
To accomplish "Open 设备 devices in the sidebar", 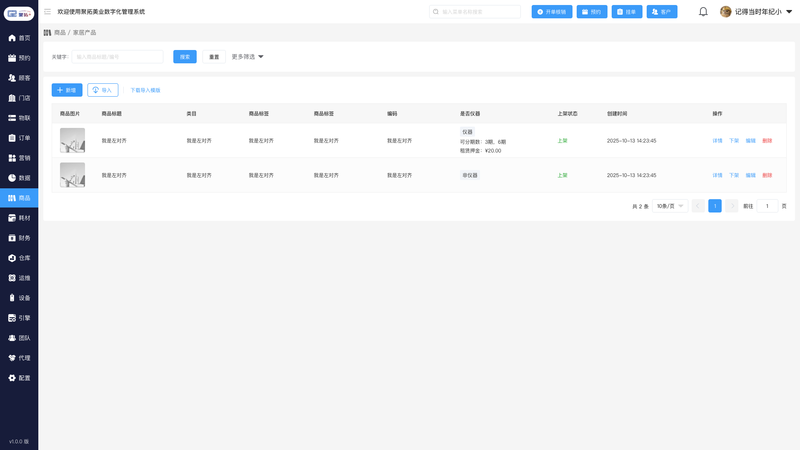I will tap(19, 298).
